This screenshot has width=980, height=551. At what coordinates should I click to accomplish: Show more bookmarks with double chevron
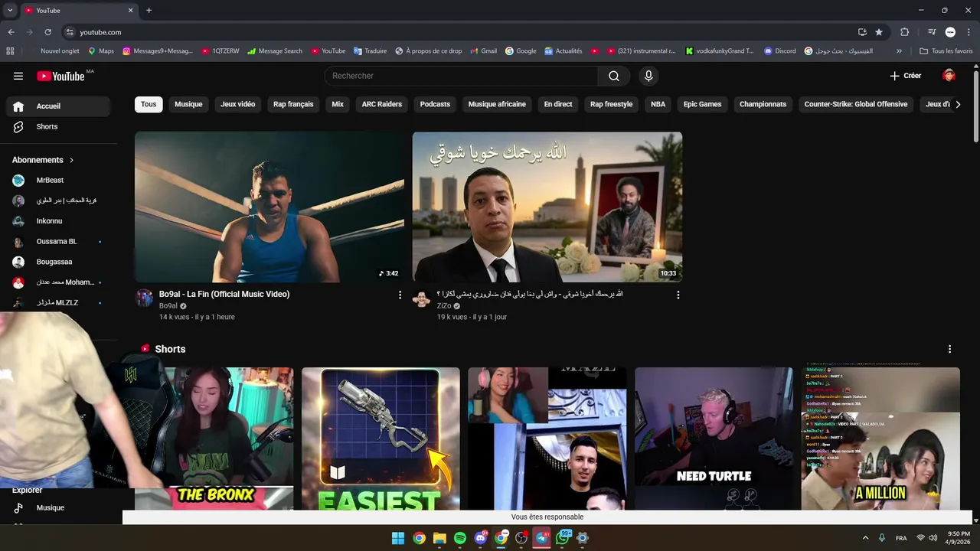point(899,51)
